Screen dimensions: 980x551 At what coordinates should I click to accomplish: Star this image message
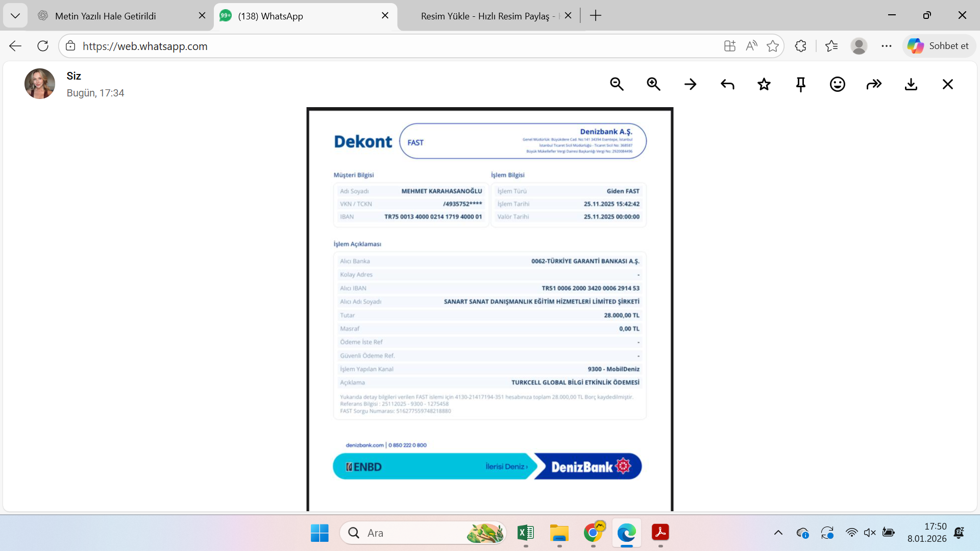[x=764, y=84]
